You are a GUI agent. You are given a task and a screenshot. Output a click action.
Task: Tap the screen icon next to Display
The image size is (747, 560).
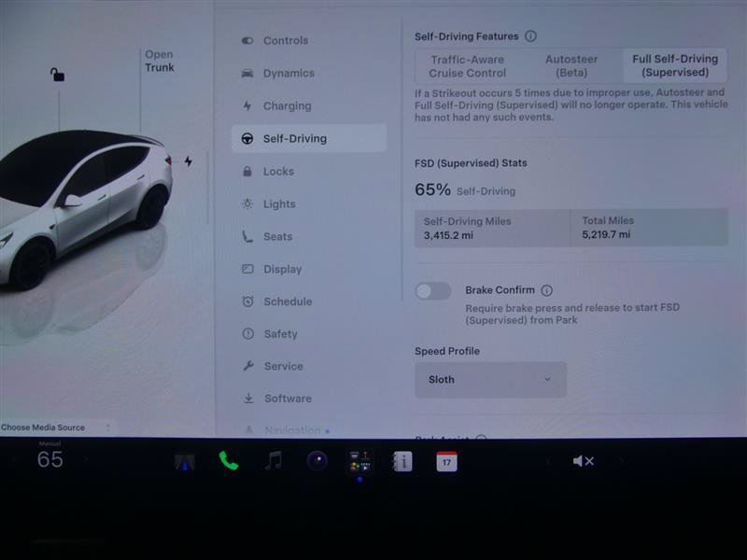coord(247,269)
